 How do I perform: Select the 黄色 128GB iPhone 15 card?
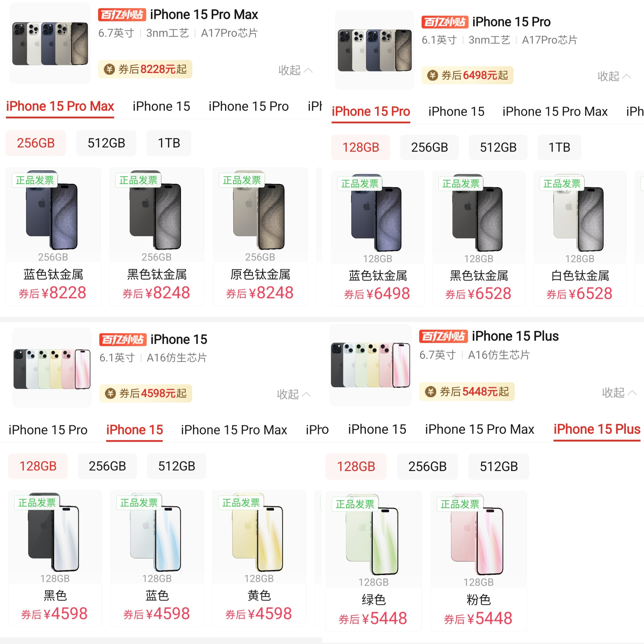click(x=259, y=558)
